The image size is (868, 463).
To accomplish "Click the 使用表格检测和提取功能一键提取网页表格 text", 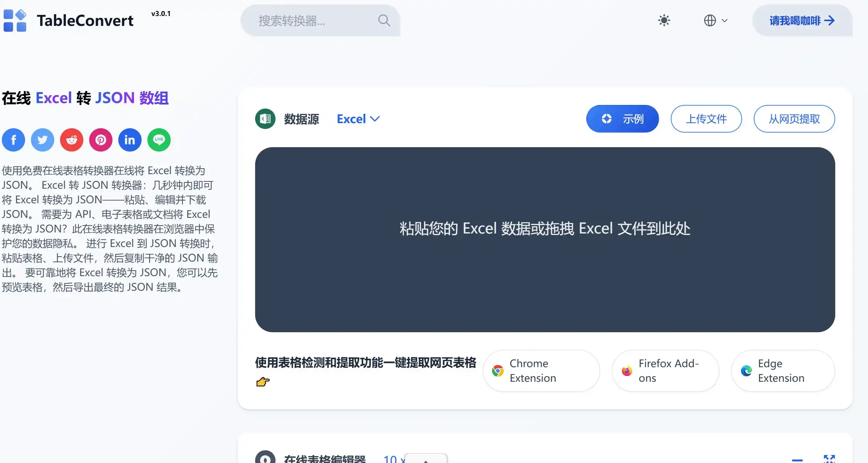I will point(365,362).
